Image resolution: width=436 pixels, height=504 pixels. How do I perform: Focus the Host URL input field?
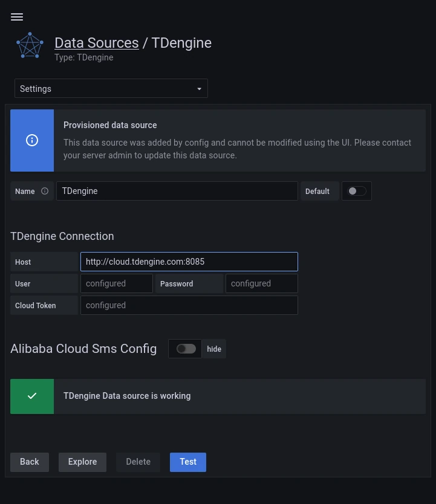click(x=189, y=262)
